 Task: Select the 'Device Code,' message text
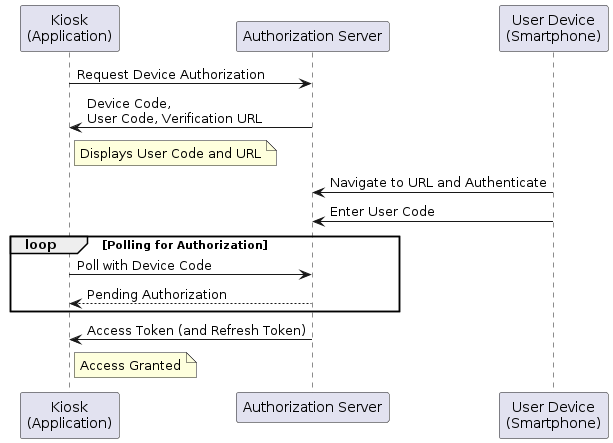click(129, 104)
